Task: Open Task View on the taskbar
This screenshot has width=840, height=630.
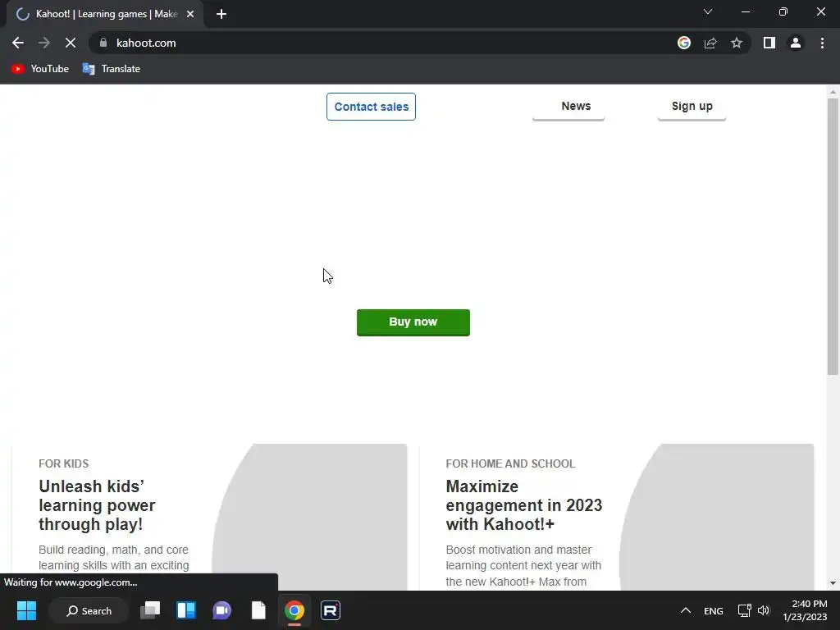Action: [150, 610]
